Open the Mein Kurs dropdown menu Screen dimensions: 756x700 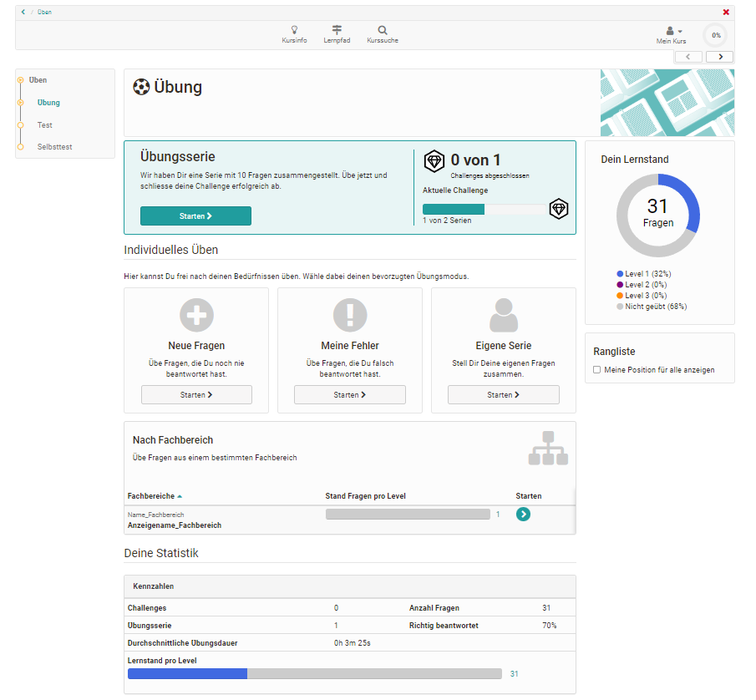pyautogui.click(x=671, y=34)
